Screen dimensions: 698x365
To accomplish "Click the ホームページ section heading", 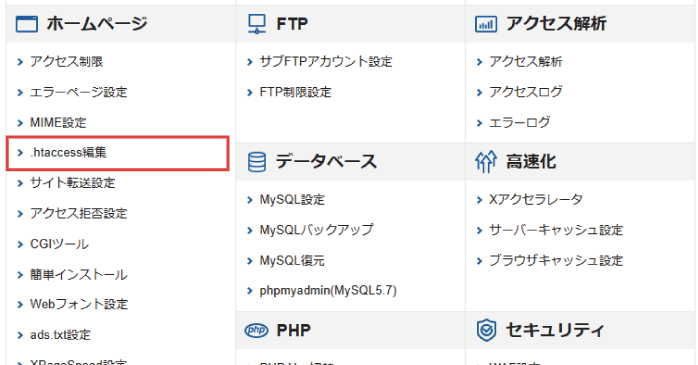I will [97, 24].
